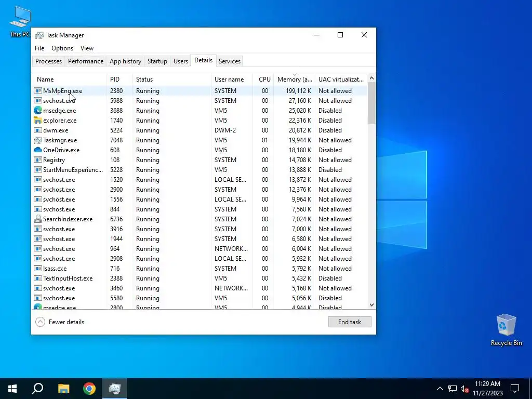Click PID 6736 cell
The width and height of the screenshot is (532, 399).
point(116,219)
